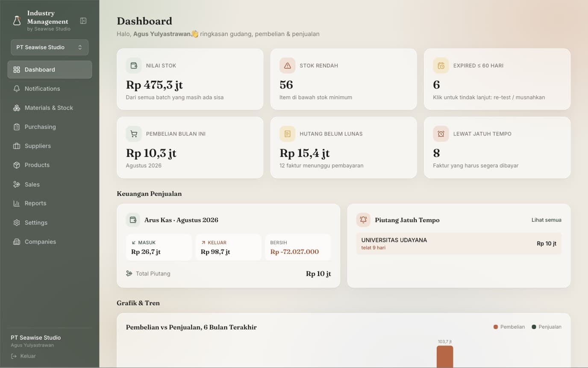Screen dimensions: 588x368
Task: Click the hand-coins icon beside Sales
Action: [x=17, y=184]
